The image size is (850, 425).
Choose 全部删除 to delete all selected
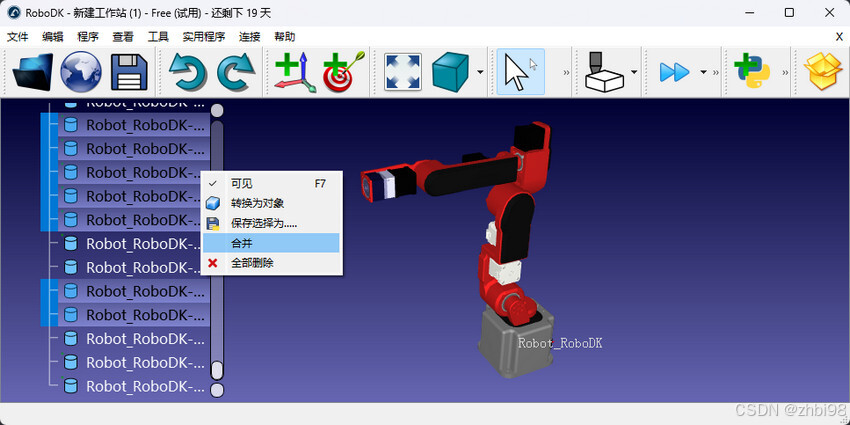pyautogui.click(x=271, y=263)
